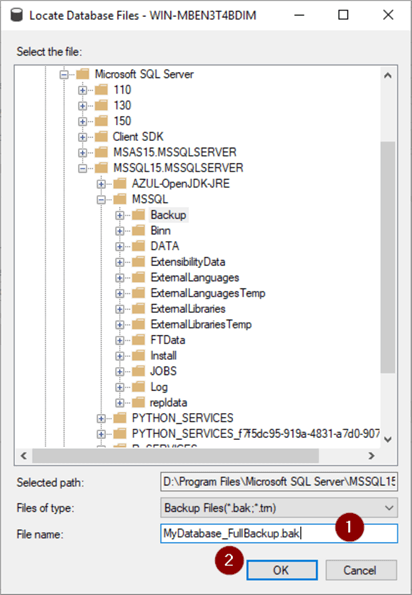Click into the File name field
412x595 pixels.
(279, 534)
